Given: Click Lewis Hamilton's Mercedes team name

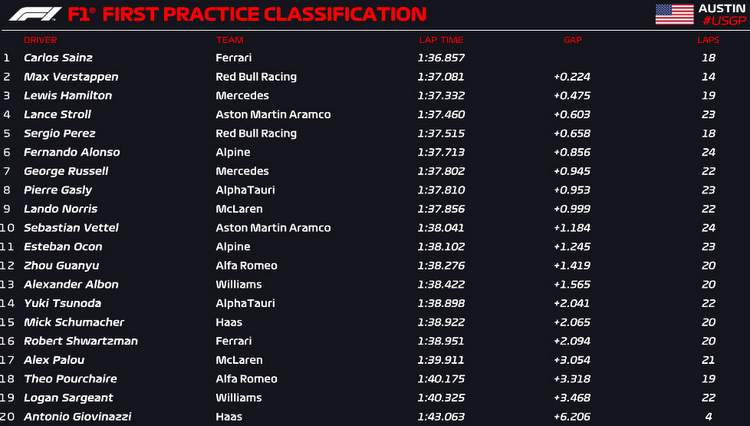Looking at the screenshot, I should pyautogui.click(x=242, y=96).
